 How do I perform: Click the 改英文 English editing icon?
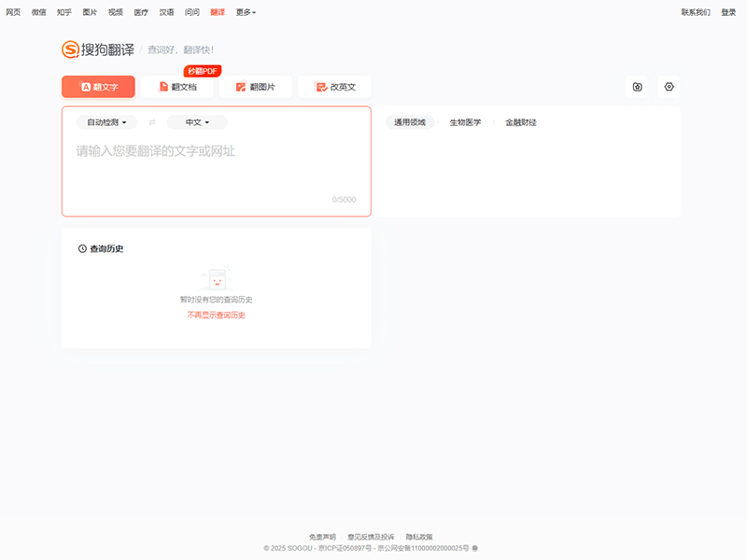pyautogui.click(x=321, y=87)
